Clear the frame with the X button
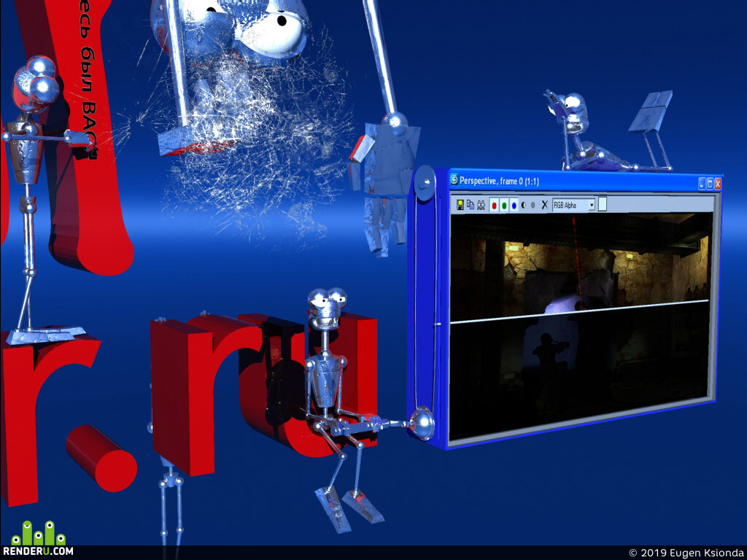This screenshot has height=560, width=747. pyautogui.click(x=545, y=205)
